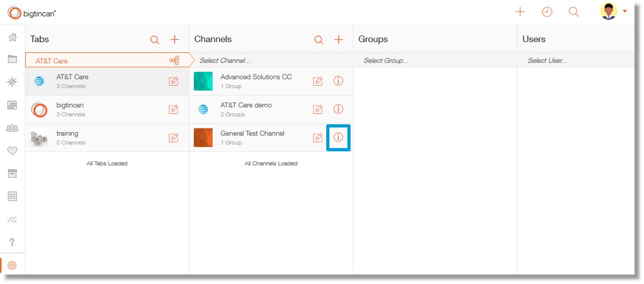
Task: Click the All Tabs Loaded text
Action: coord(107,163)
